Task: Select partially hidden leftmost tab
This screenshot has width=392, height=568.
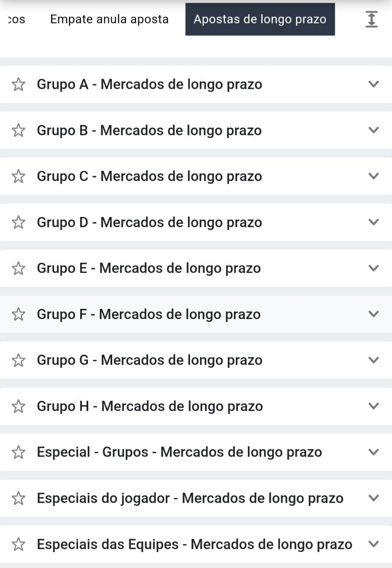Action: [16, 20]
